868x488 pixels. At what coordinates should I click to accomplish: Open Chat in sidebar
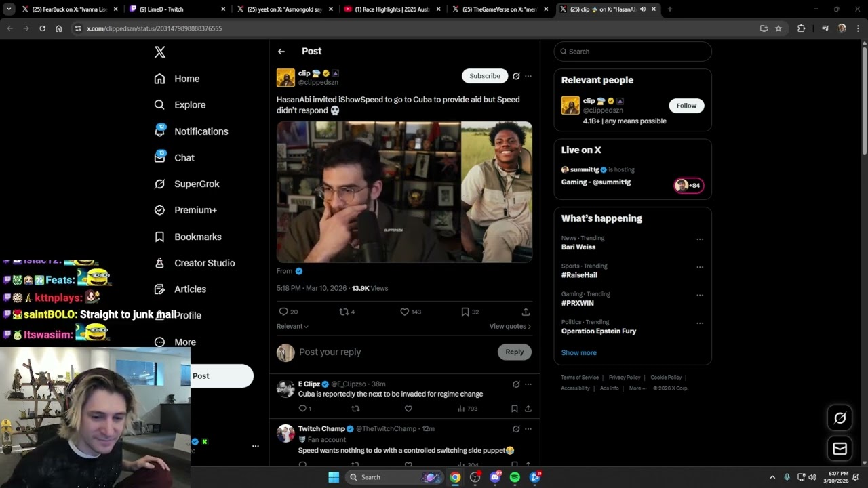(174, 157)
